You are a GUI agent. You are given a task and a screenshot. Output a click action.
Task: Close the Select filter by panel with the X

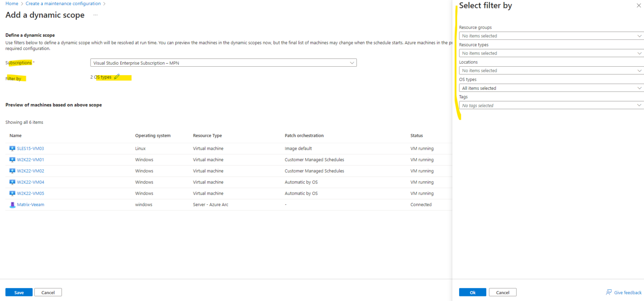pos(639,5)
